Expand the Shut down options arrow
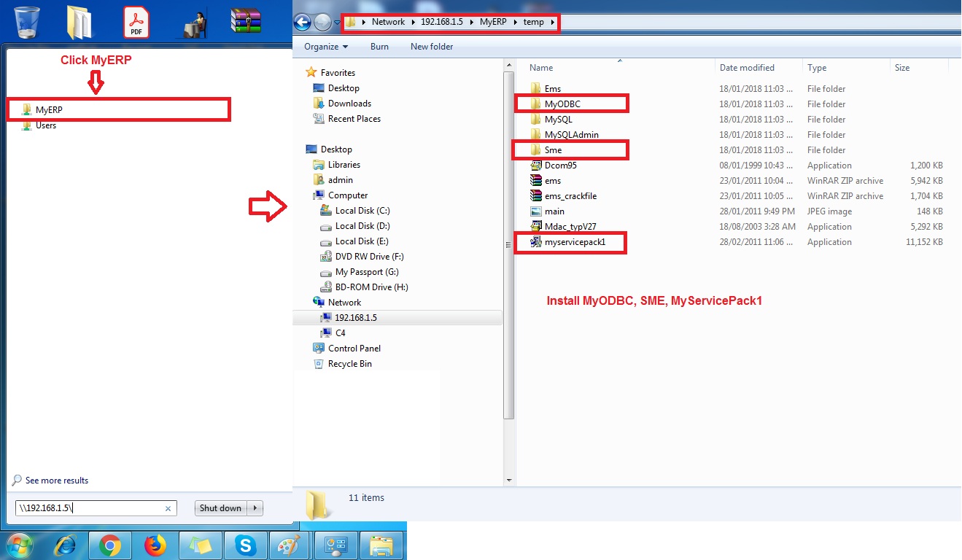 [x=255, y=508]
